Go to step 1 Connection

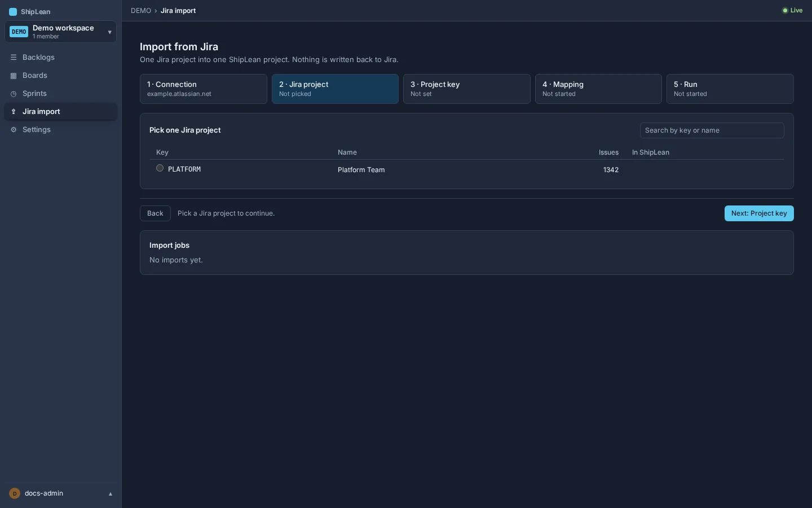click(x=204, y=89)
